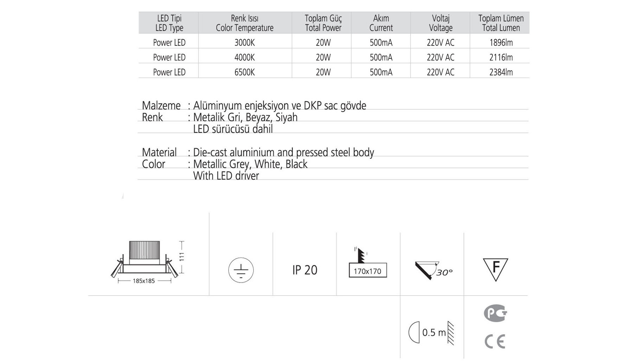Click the PCT certification logo
Screen dimensions: 644x362
[x=495, y=313]
